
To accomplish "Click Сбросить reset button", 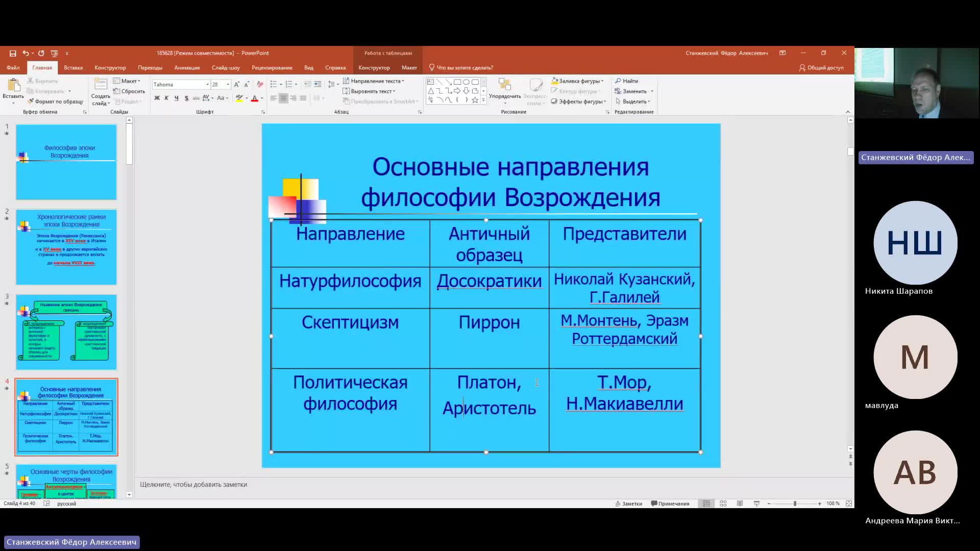I will click(129, 91).
